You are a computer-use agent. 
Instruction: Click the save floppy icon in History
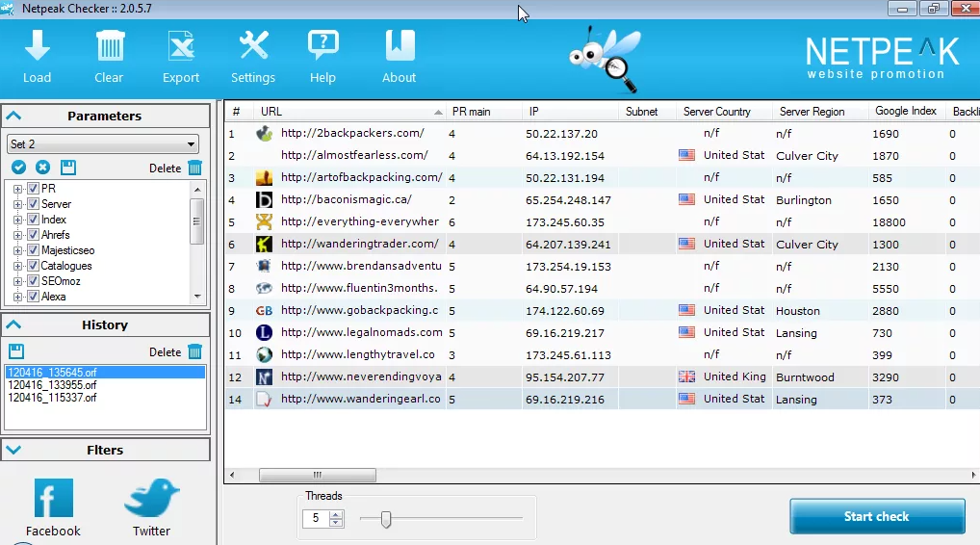point(16,351)
